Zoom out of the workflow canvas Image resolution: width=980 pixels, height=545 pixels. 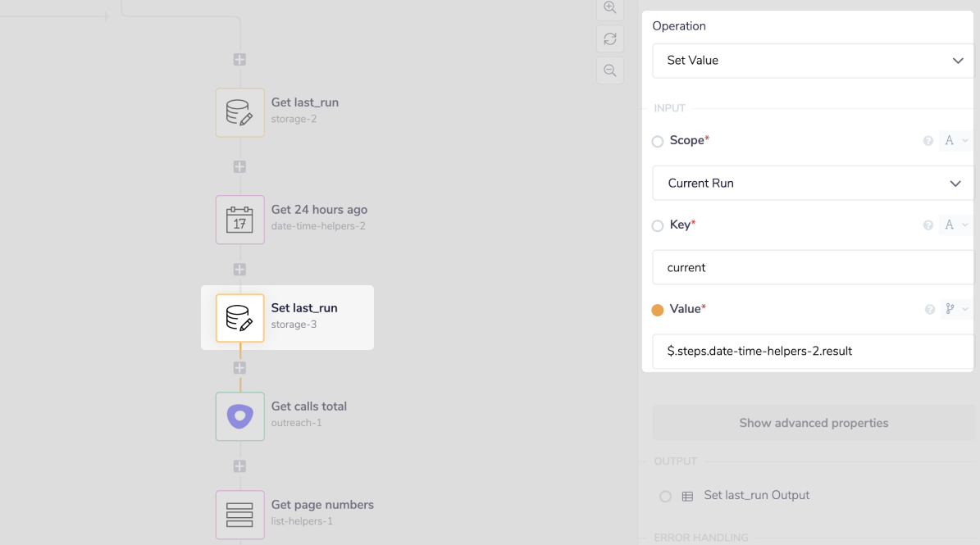click(x=609, y=70)
